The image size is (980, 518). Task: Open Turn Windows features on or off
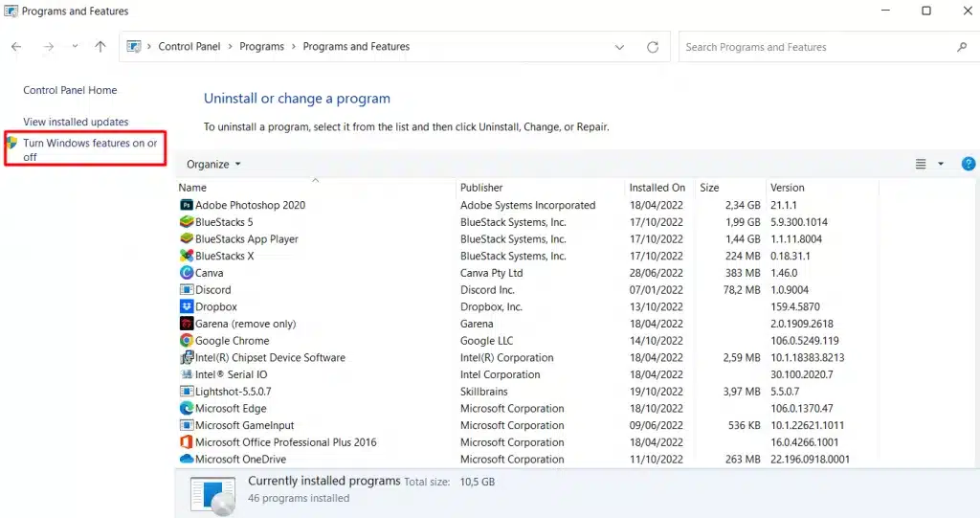[x=90, y=149]
